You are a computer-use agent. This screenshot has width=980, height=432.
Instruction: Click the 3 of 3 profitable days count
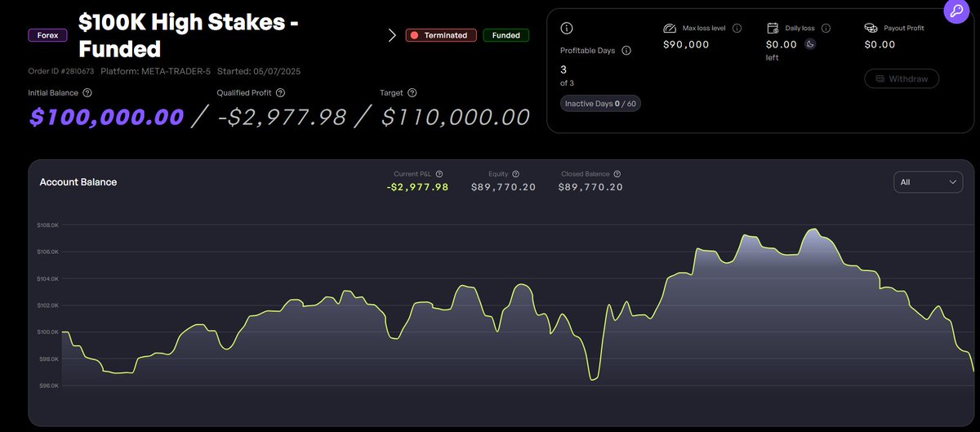(x=567, y=75)
